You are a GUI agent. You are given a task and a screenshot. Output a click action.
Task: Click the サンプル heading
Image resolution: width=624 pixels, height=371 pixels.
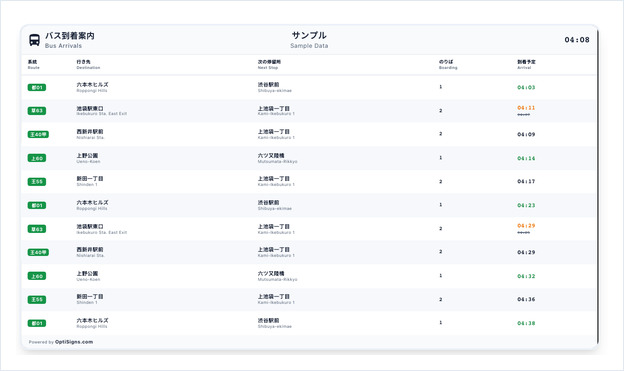tap(309, 35)
